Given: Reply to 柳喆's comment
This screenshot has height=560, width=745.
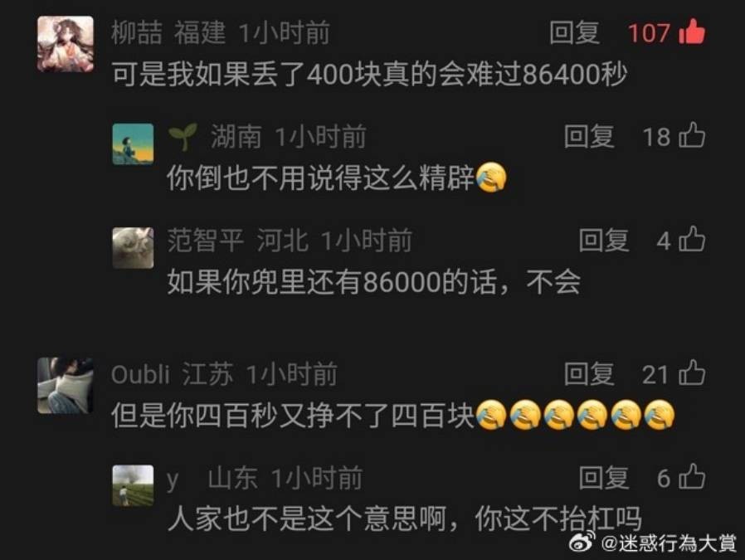Looking at the screenshot, I should tap(574, 33).
